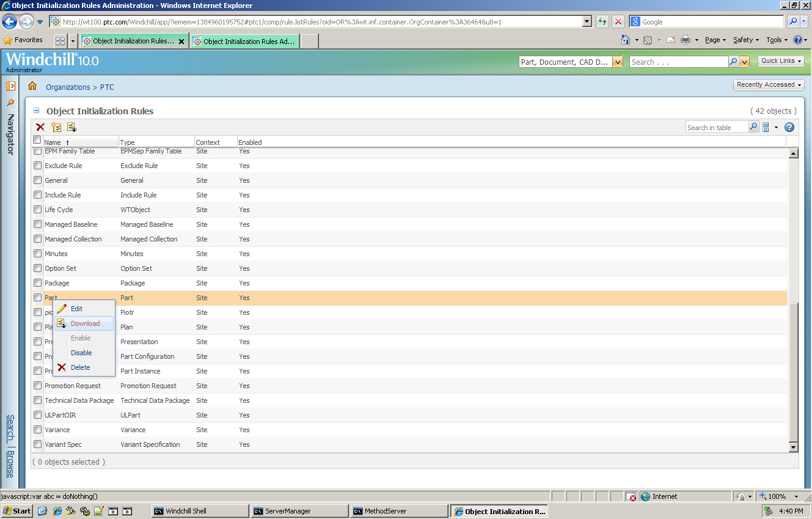This screenshot has height=519, width=812.
Task: Open the Quick Links dropdown
Action: coord(781,61)
